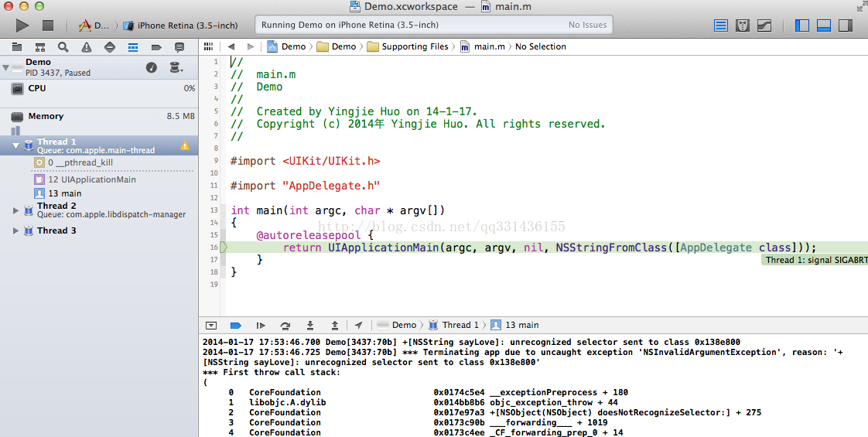Screen dimensions: 868x437
Task: Expand Thread 2 in debug navigator
Action: [15, 210]
